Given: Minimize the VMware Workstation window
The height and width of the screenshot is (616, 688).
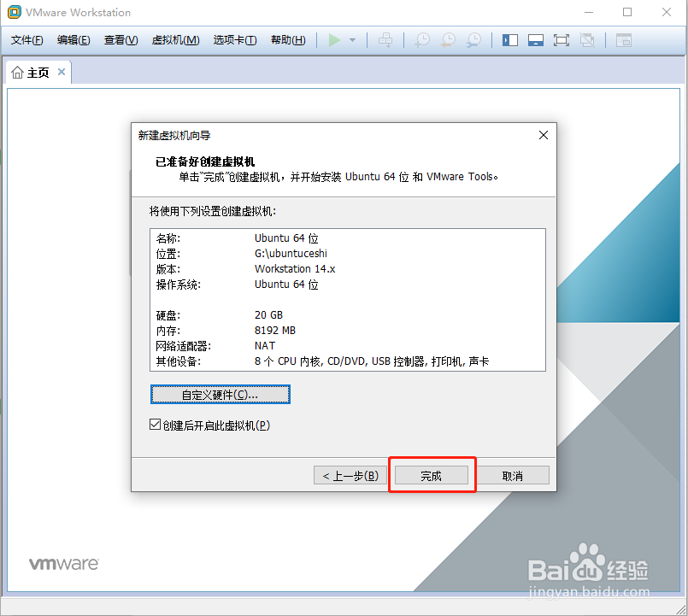Looking at the screenshot, I should [589, 12].
